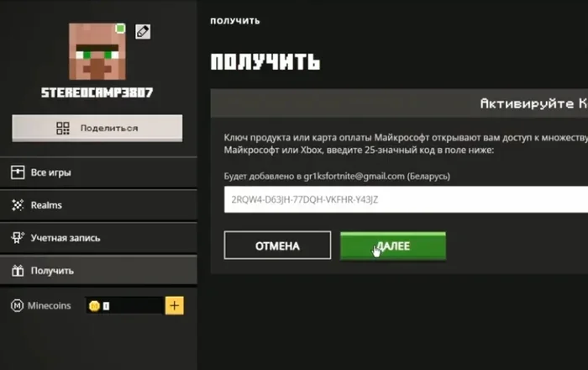Image resolution: width=588 pixels, height=370 pixels.
Task: Click the Все игры box icon
Action: tap(18, 172)
